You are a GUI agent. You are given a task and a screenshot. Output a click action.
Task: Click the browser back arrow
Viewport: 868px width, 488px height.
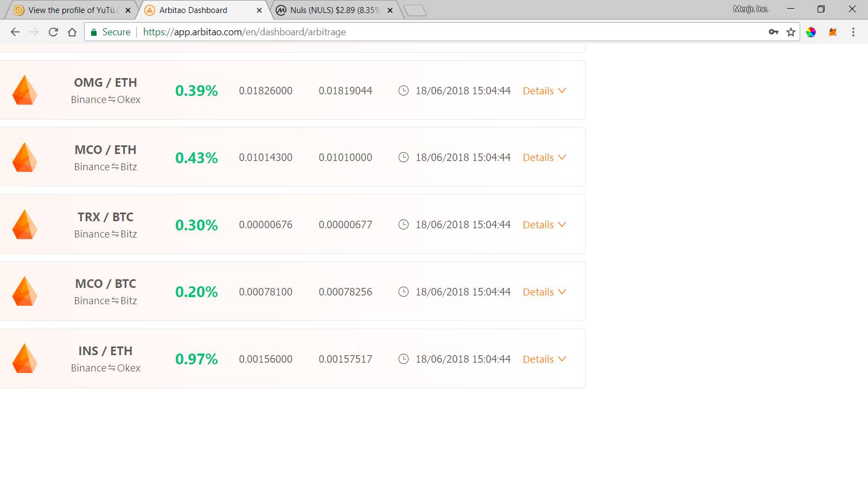coord(15,32)
